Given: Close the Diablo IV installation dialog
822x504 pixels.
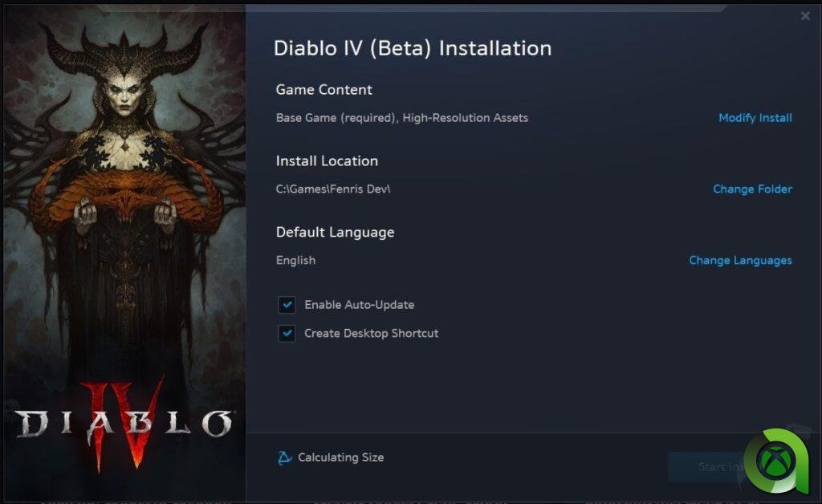Looking at the screenshot, I should coord(805,16).
